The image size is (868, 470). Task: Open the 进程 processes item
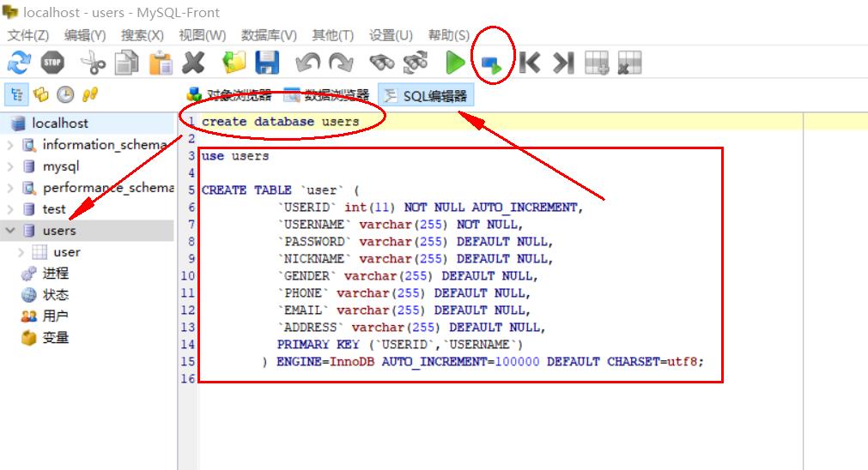pos(55,273)
